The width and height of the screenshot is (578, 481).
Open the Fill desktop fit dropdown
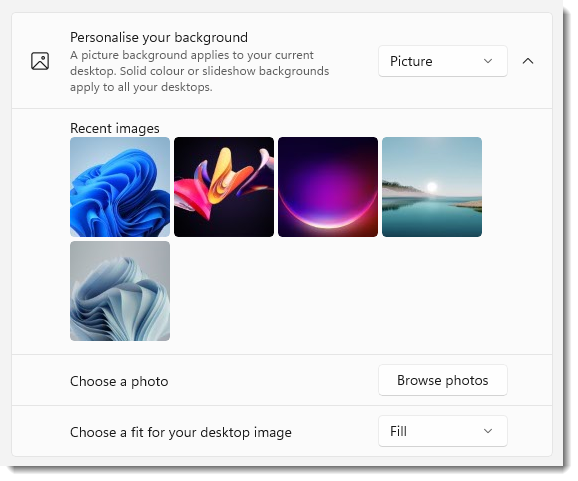(x=443, y=431)
